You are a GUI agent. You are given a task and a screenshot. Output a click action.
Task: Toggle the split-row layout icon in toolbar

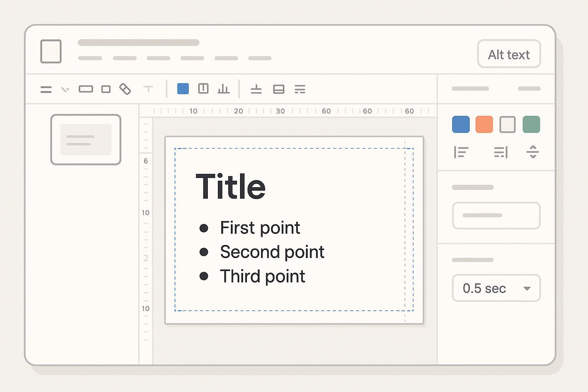tap(279, 89)
